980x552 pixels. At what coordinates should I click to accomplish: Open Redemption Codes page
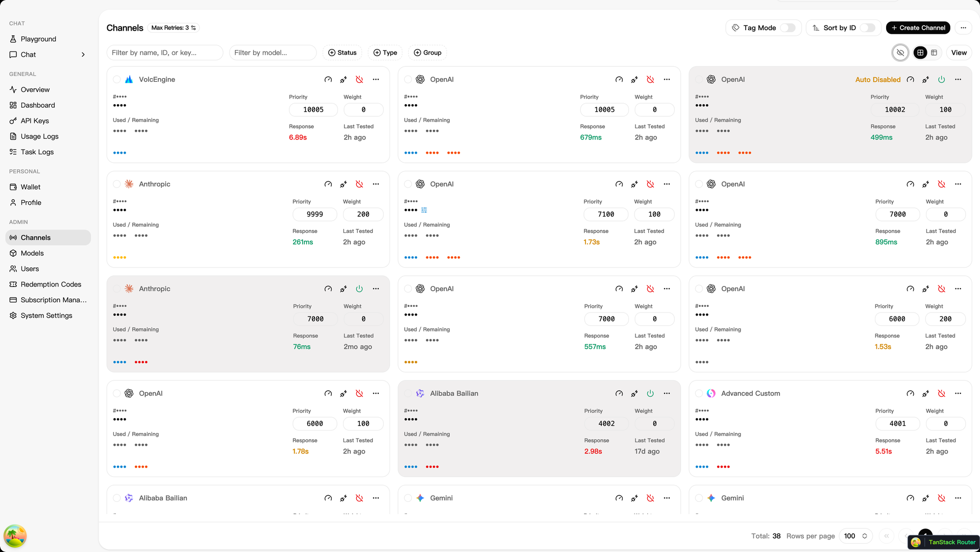[48, 284]
